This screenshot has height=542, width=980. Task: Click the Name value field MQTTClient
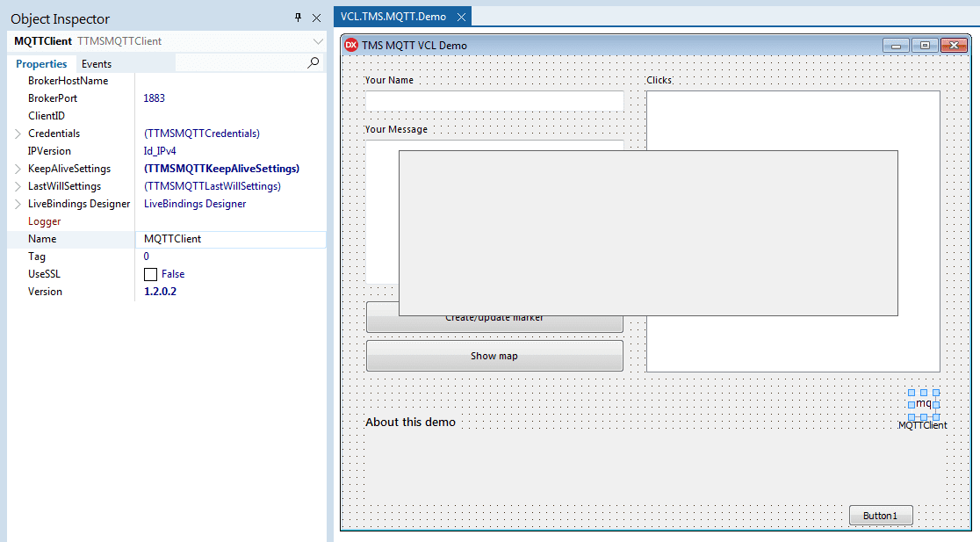(x=231, y=239)
